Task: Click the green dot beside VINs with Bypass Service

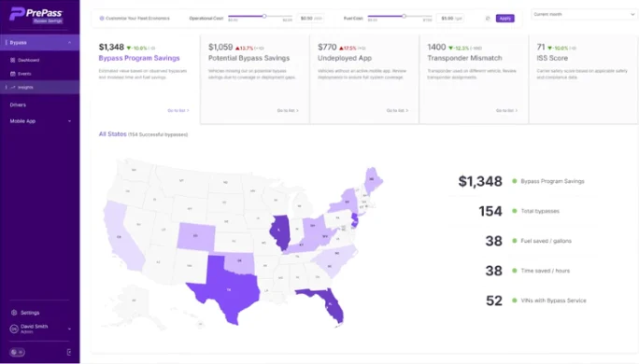Action: 515,301
